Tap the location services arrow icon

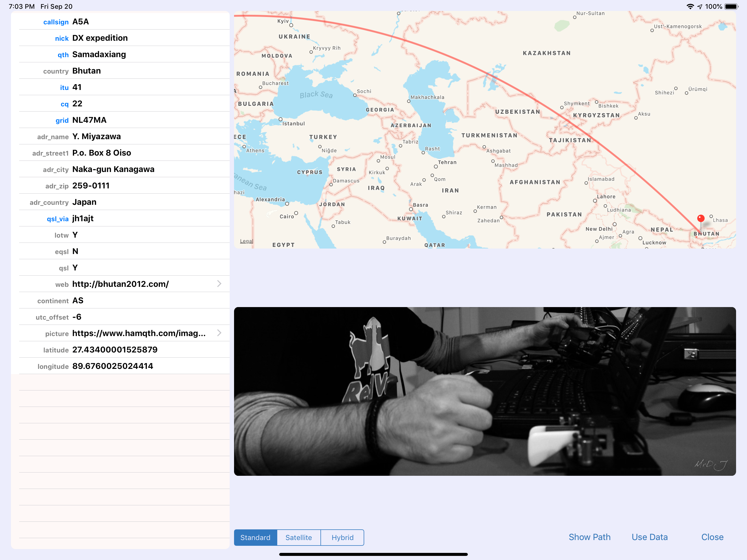(699, 6)
